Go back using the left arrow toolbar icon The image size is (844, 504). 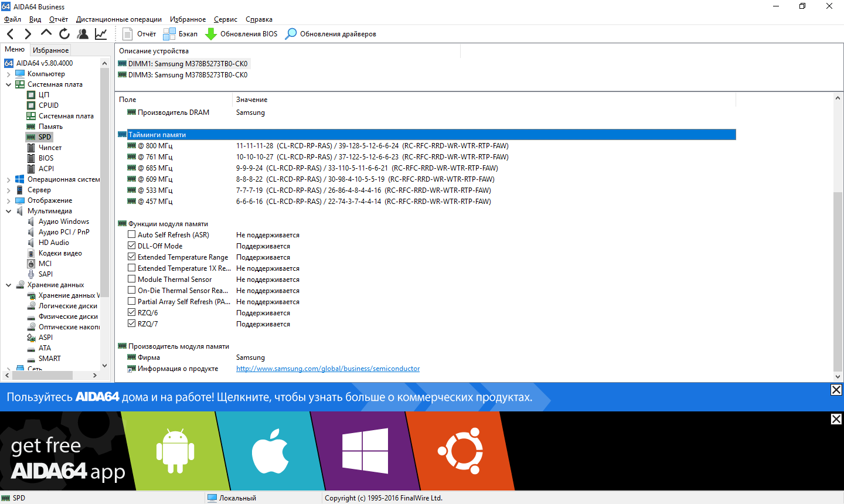pos(11,34)
